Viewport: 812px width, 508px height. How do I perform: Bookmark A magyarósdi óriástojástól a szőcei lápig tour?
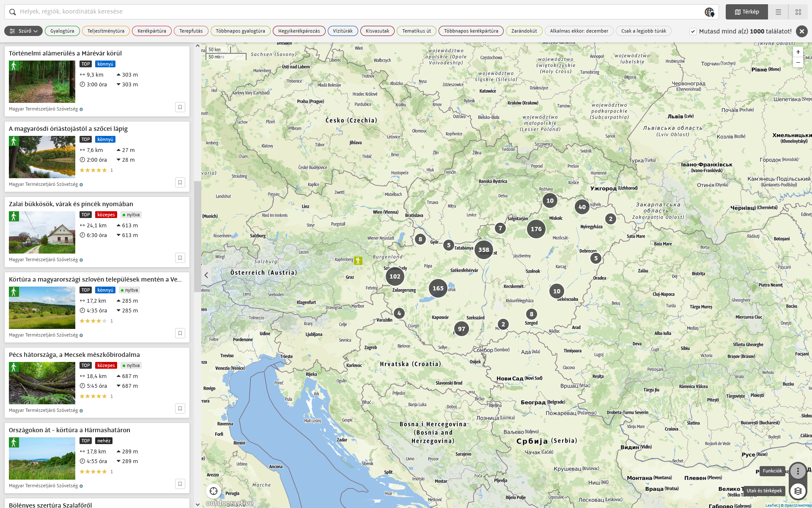click(x=180, y=182)
